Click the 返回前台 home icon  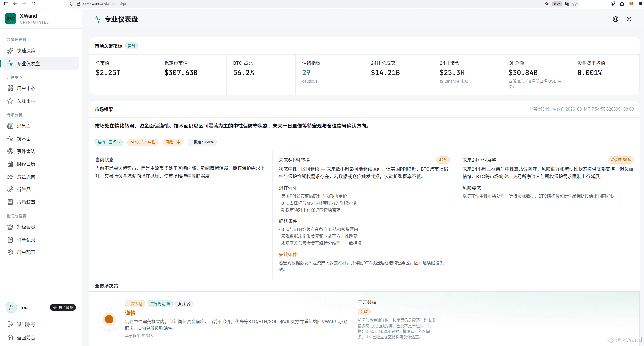coord(10,338)
